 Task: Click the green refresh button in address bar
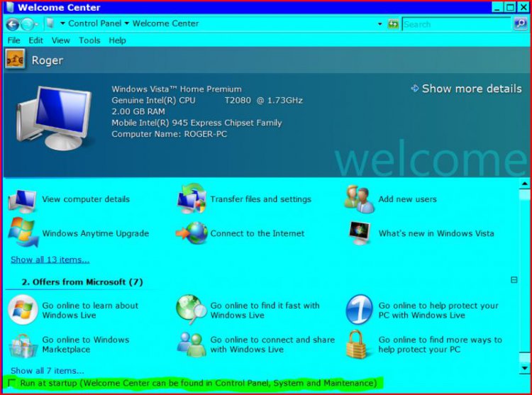point(393,24)
